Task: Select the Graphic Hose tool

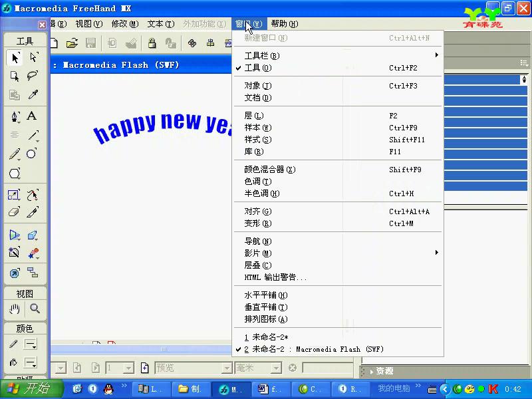Action: [33, 253]
